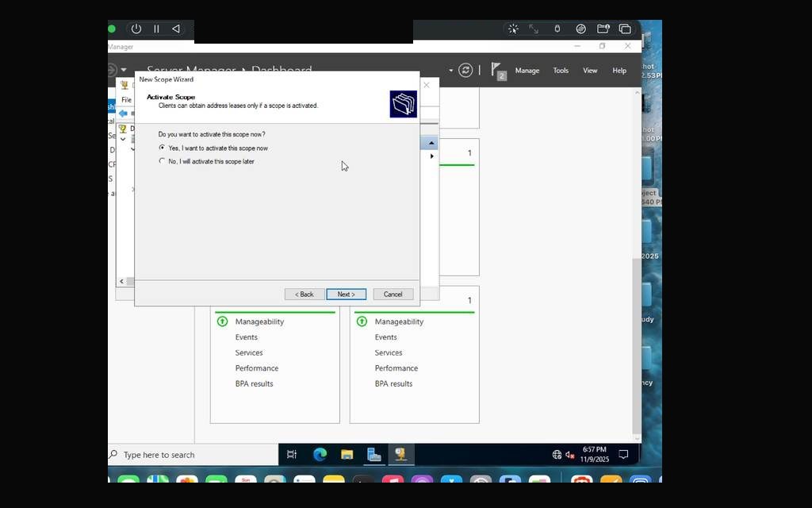Click the Server Manager scrollbar up arrow
812x508 pixels.
[x=637, y=93]
